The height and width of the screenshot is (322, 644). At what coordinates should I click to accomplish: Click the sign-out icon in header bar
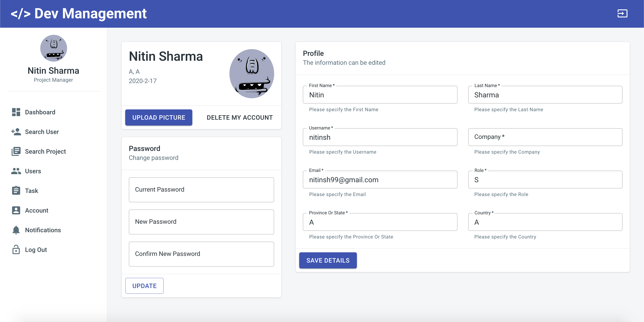coord(622,13)
